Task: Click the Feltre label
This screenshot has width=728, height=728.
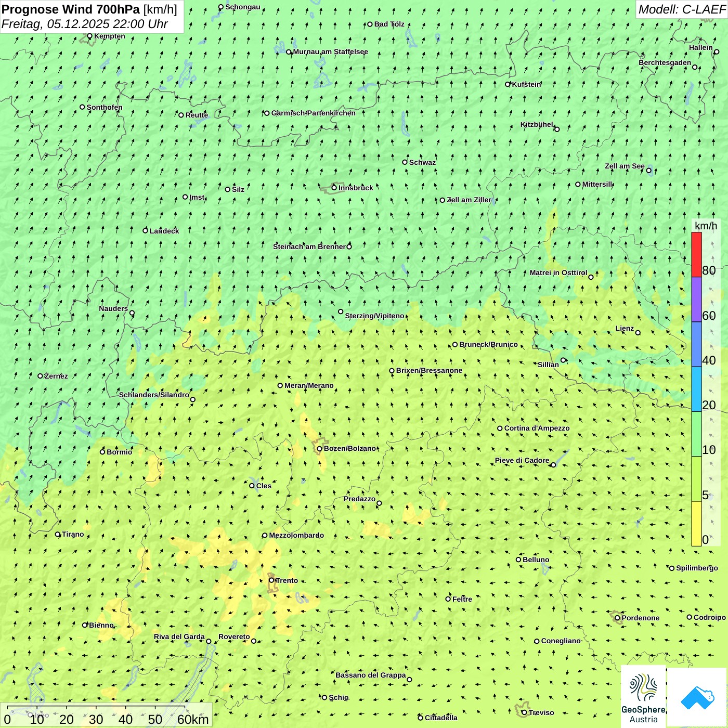Action: coord(462,599)
